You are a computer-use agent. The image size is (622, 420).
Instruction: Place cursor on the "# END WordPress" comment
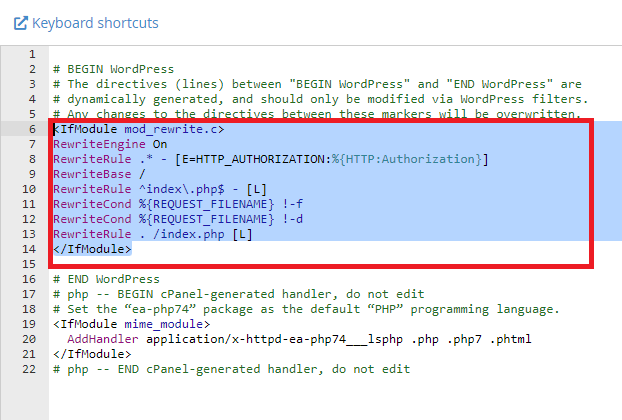[x=105, y=279]
